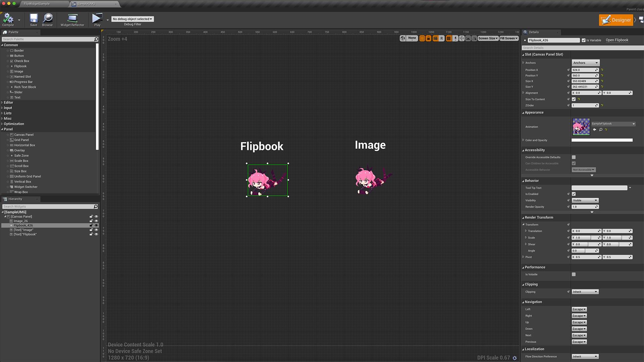
Task: Click the lock icon in the viewport toolbar
Action: (x=428, y=38)
